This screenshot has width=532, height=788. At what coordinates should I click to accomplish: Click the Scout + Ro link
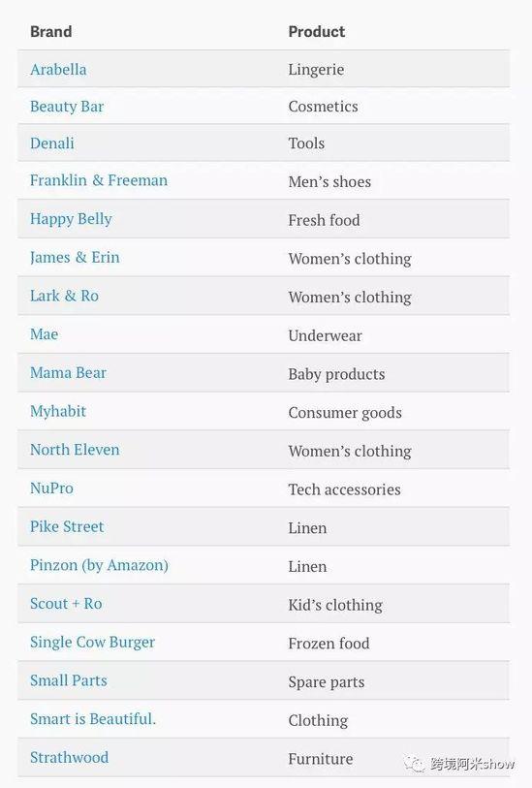(66, 604)
